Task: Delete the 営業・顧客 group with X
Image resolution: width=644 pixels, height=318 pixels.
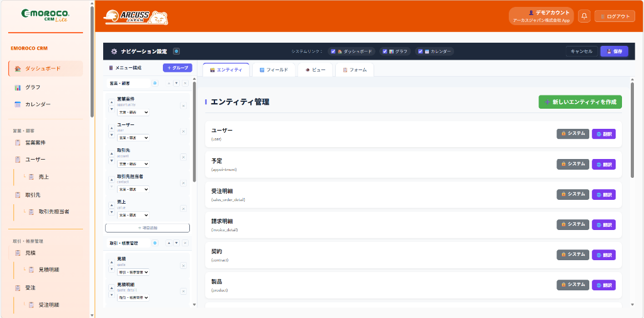Action: [x=186, y=84]
